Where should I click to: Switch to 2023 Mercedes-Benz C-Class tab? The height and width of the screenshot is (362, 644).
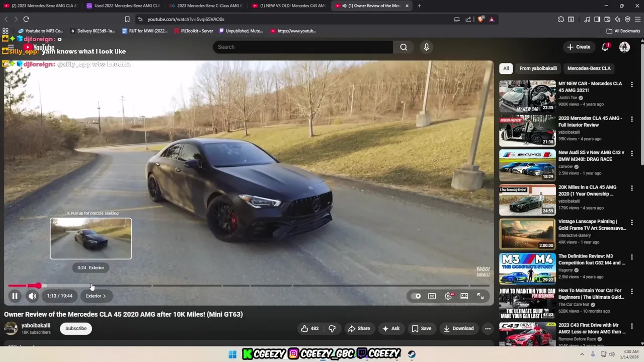pyautogui.click(x=206, y=6)
